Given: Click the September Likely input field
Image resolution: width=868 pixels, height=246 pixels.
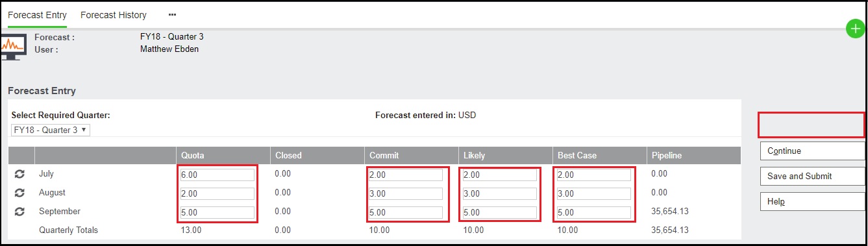Looking at the screenshot, I should click(x=500, y=212).
